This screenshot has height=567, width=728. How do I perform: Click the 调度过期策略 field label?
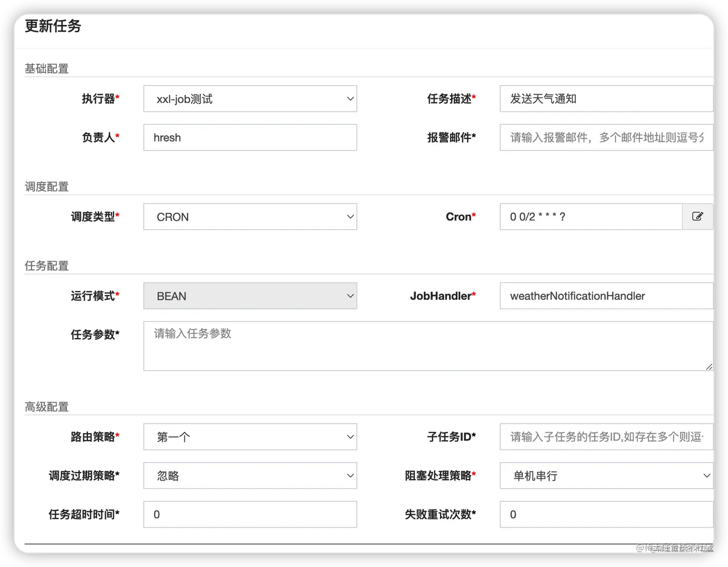(84, 476)
